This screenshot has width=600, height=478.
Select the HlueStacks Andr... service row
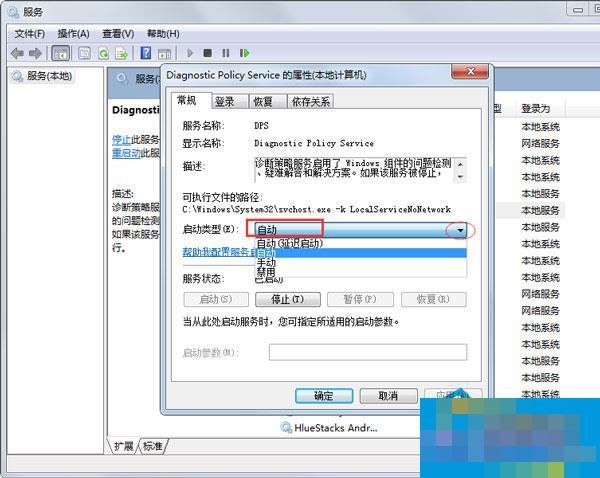click(329, 428)
